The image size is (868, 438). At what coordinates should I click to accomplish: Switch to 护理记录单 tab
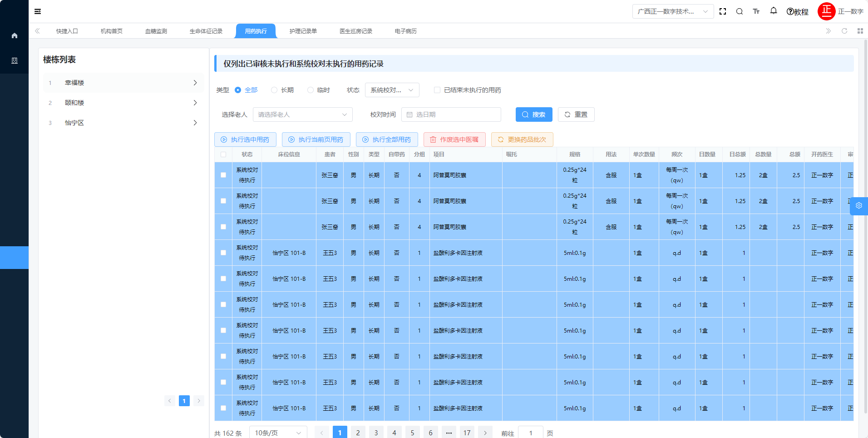(x=303, y=31)
